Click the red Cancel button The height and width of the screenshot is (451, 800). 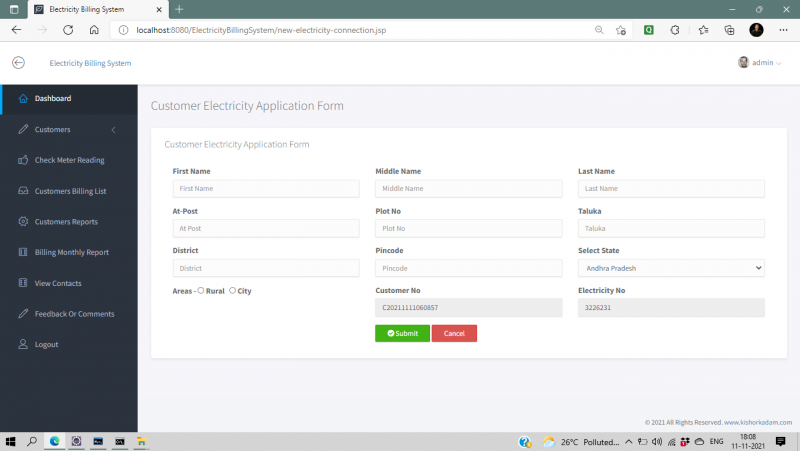pos(454,333)
